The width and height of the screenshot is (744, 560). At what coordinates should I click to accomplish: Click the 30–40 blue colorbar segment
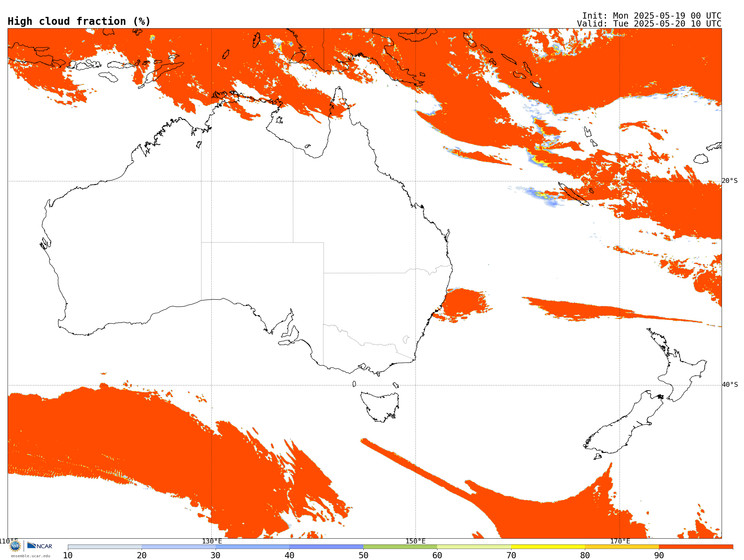pyautogui.click(x=252, y=547)
